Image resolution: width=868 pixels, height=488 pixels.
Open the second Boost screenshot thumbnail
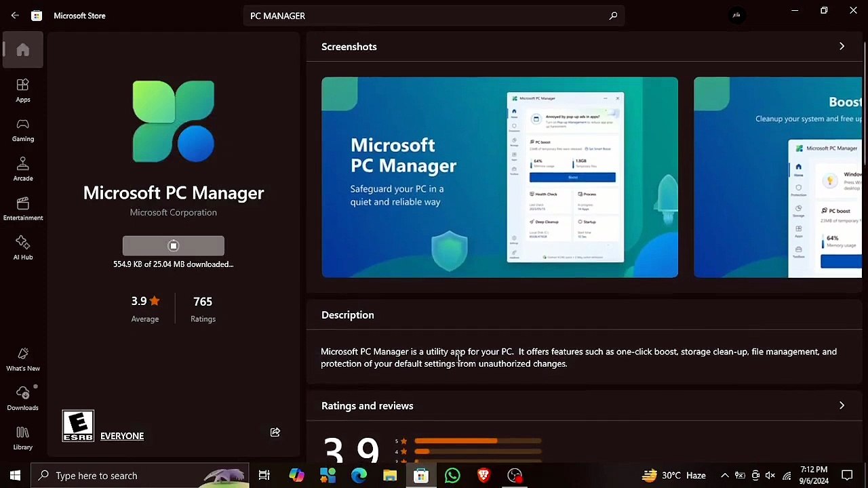[x=778, y=178]
